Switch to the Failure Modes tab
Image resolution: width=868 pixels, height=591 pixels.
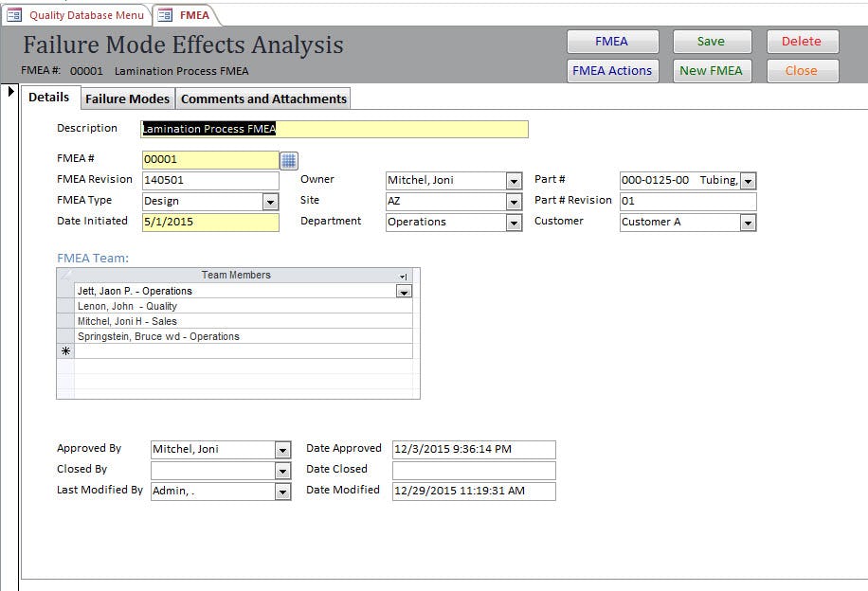(x=127, y=98)
